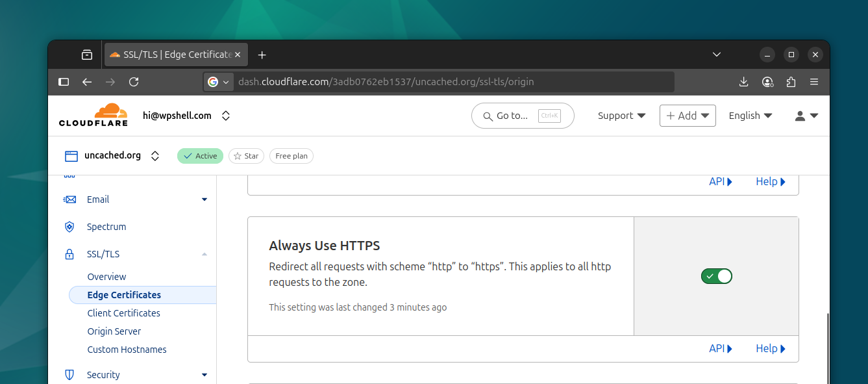Click the Cloudflare logo

click(94, 115)
